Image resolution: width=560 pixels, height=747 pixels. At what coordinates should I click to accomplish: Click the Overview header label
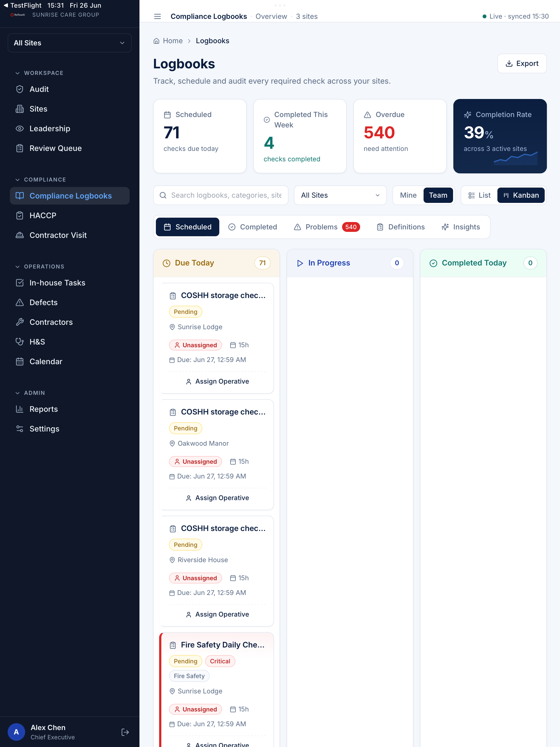[x=271, y=17]
